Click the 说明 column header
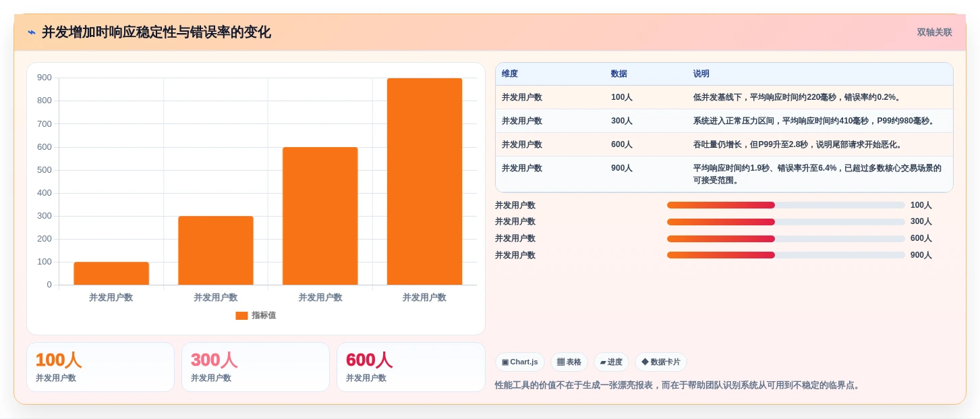980x419 pixels. (701, 74)
